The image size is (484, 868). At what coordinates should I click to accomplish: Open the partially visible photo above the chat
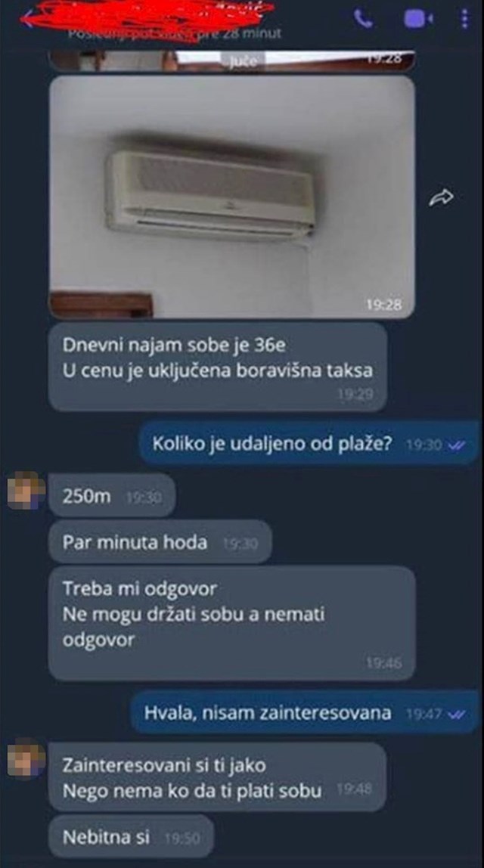[x=232, y=61]
